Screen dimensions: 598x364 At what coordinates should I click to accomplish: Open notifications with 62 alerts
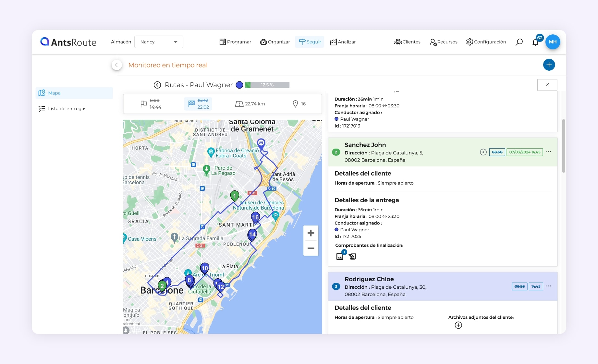(535, 42)
